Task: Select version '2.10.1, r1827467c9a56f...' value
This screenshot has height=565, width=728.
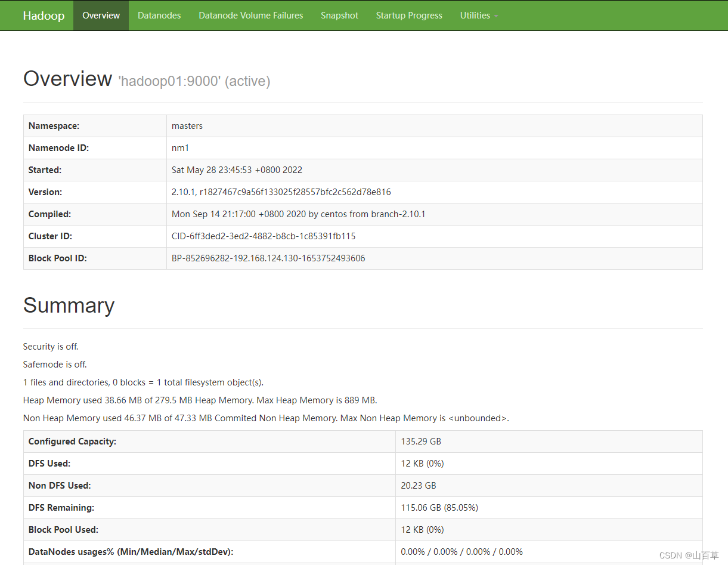Action: pos(281,192)
